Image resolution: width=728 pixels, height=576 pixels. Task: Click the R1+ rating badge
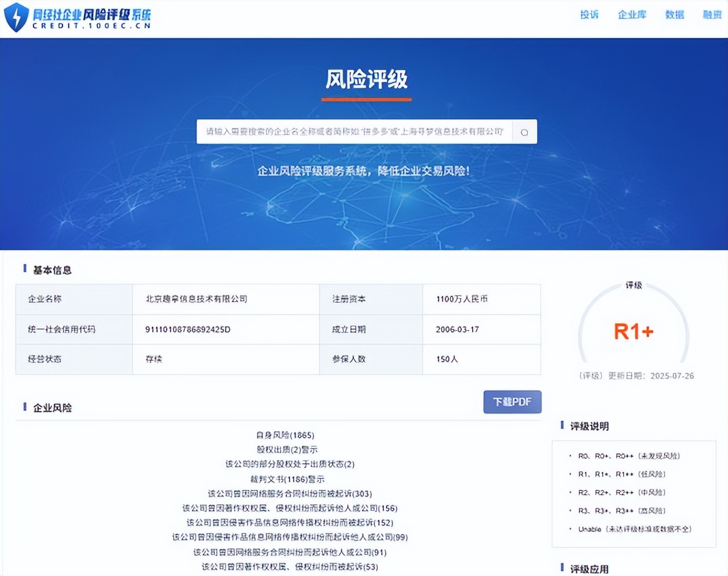(x=634, y=332)
